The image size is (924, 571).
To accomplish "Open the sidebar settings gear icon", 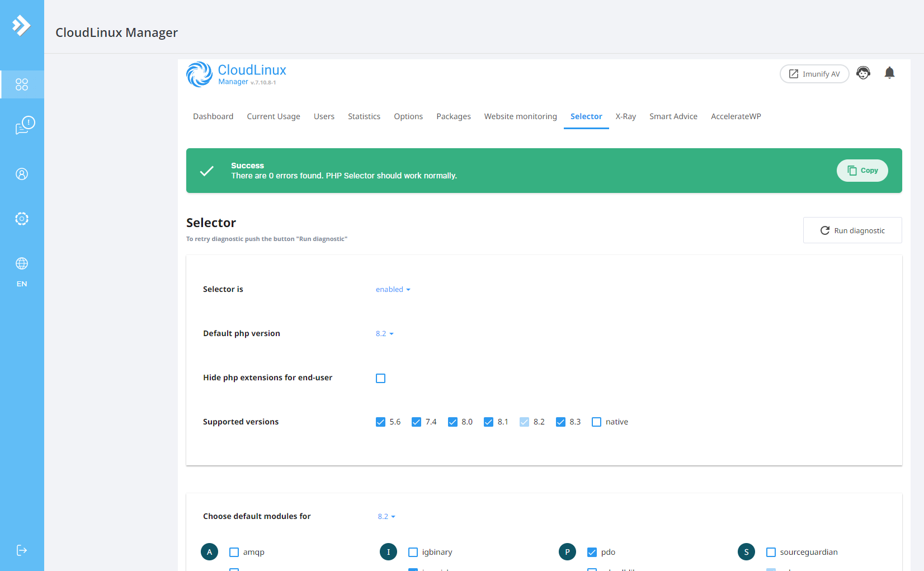I will click(x=22, y=219).
